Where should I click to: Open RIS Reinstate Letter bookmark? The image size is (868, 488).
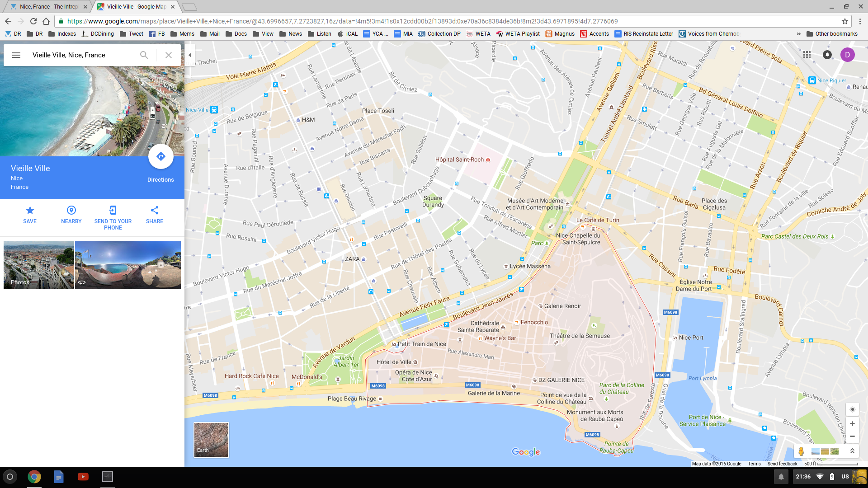tap(644, 34)
